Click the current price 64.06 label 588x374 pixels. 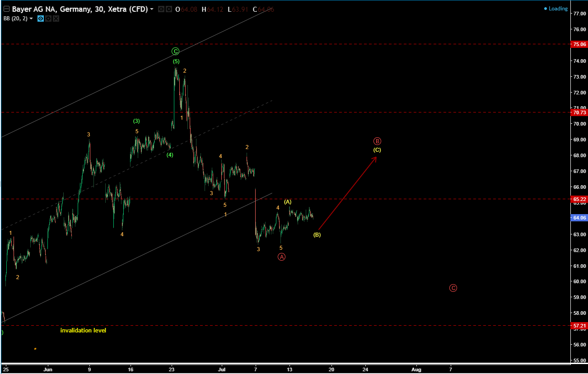click(579, 218)
